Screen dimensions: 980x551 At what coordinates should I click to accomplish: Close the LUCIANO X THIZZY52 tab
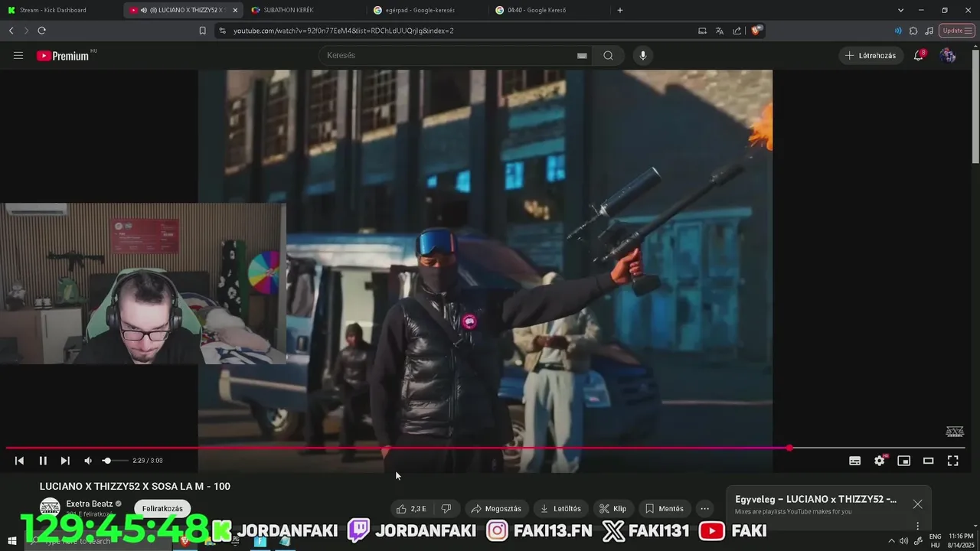click(235, 10)
